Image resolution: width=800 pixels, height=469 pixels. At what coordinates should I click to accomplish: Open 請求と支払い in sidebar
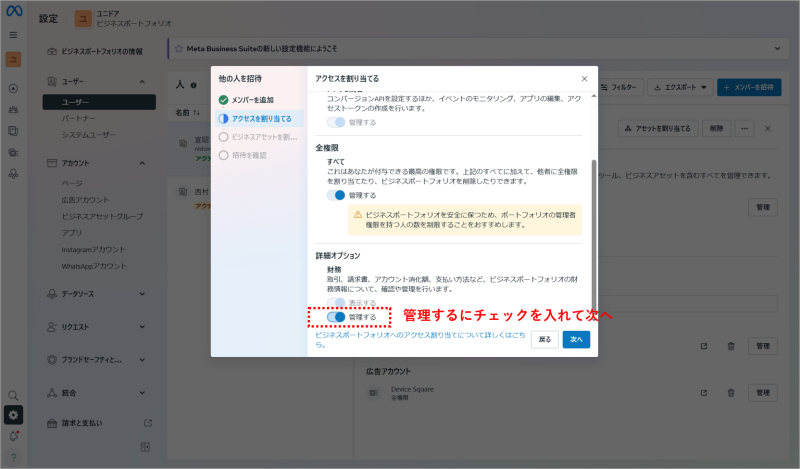tap(82, 423)
